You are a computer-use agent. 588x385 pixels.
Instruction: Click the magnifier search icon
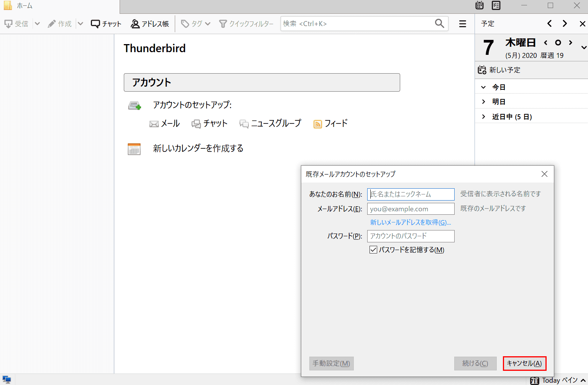(x=440, y=24)
